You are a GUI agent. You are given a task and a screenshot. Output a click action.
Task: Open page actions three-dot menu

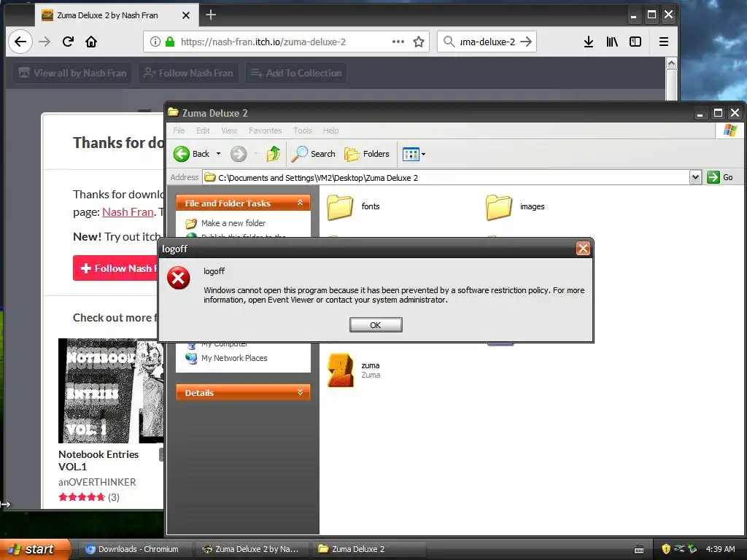coord(398,42)
